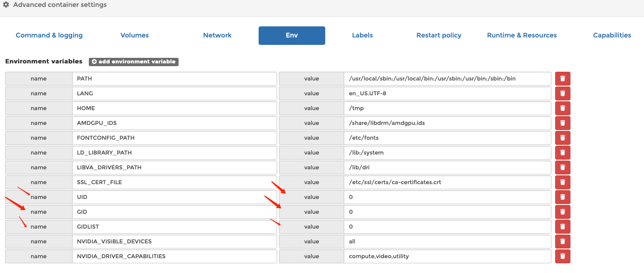This screenshot has height=273, width=644.
Task: Delete the NVIDIA_VISIBLE_DEVICES variable
Action: coord(563,242)
